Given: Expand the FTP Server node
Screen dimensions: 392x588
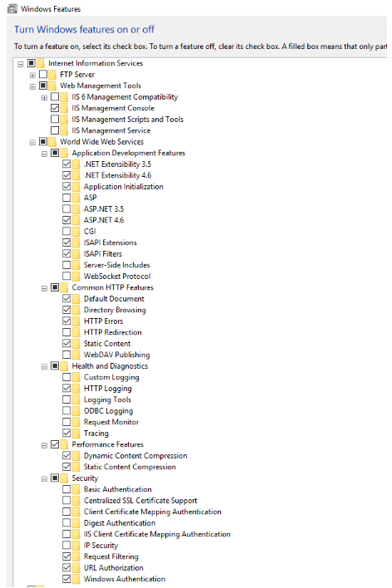Looking at the screenshot, I should (32, 75).
